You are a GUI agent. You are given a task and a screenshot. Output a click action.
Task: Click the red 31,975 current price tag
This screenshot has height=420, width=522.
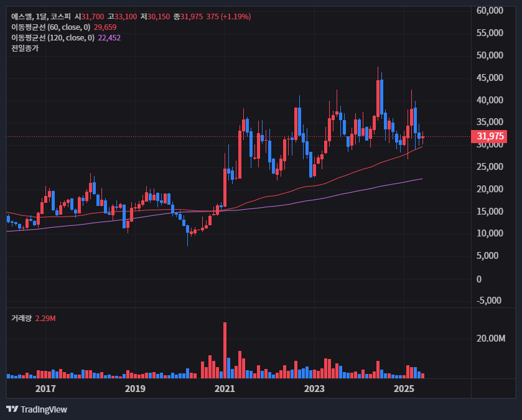point(489,136)
